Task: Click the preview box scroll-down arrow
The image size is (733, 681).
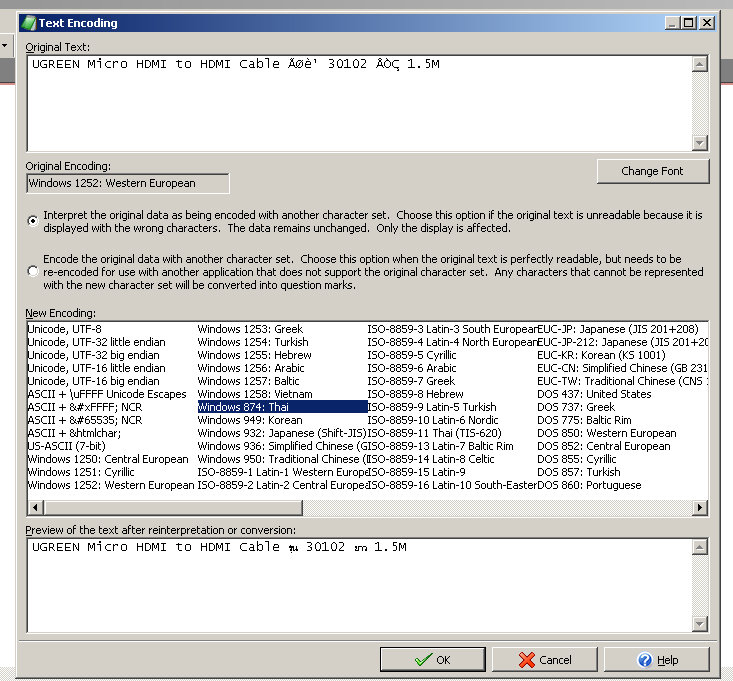Action: click(x=699, y=624)
